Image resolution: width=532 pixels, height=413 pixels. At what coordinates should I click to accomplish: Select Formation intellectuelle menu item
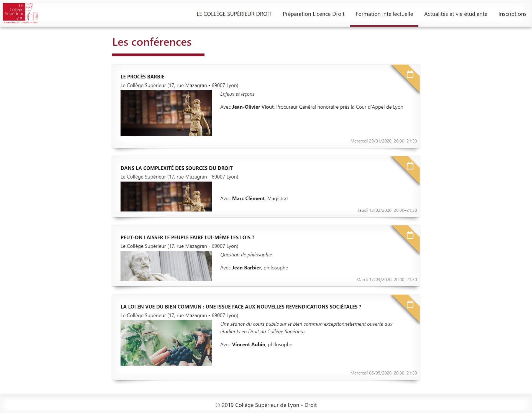(384, 14)
